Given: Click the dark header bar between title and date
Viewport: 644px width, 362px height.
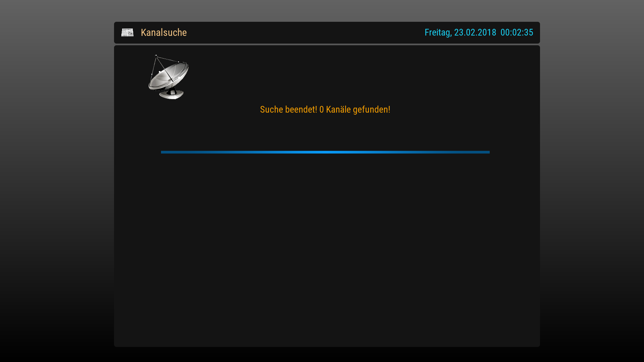Looking at the screenshot, I should (305, 33).
